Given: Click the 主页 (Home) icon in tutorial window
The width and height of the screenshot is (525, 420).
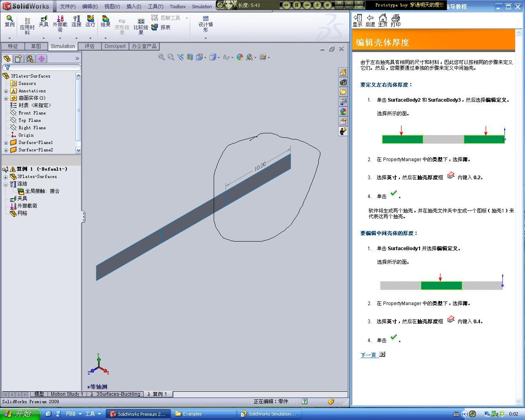Looking at the screenshot, I should coord(383,21).
